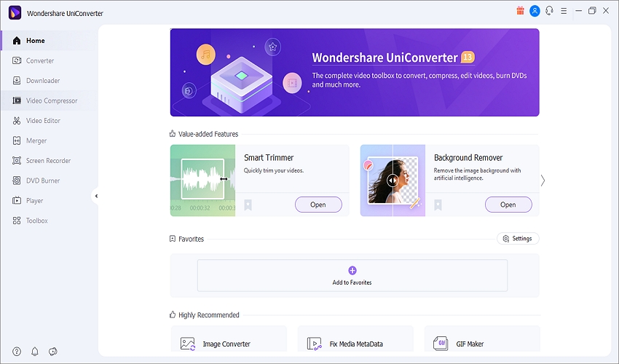Click the Add to Favorites plus icon
This screenshot has height=364, width=619.
pyautogui.click(x=352, y=270)
